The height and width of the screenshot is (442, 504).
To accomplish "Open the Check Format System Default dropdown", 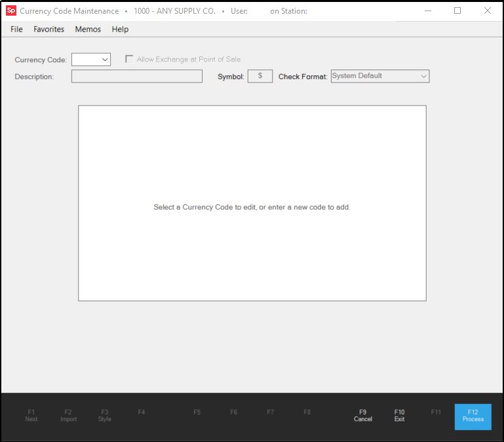I will click(380, 76).
